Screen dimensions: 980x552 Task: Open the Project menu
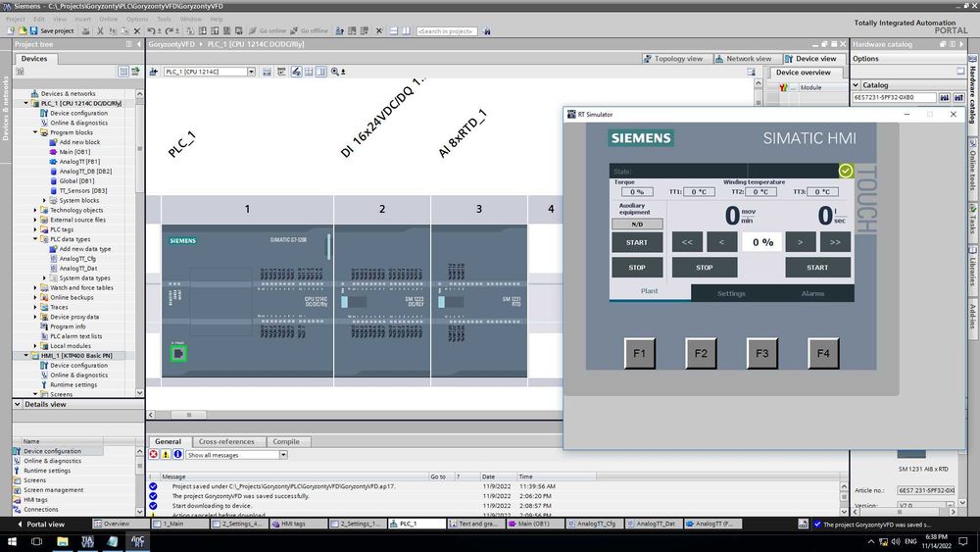click(x=16, y=19)
